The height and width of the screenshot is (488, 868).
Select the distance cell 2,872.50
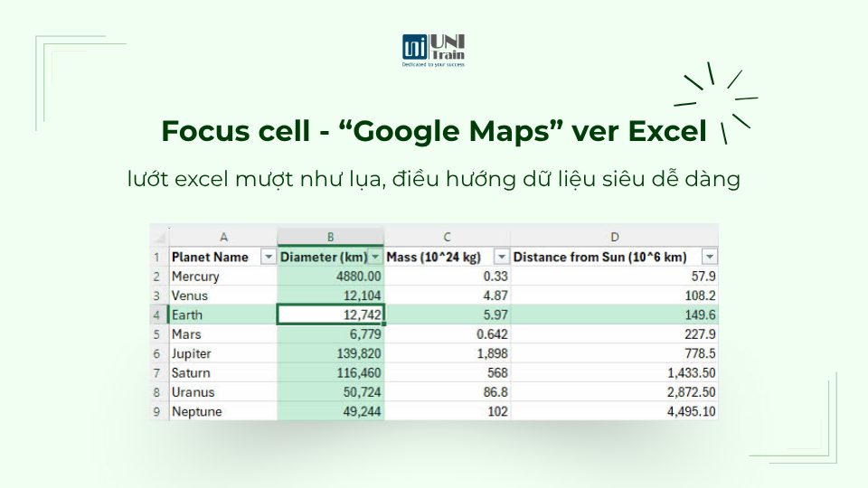615,392
